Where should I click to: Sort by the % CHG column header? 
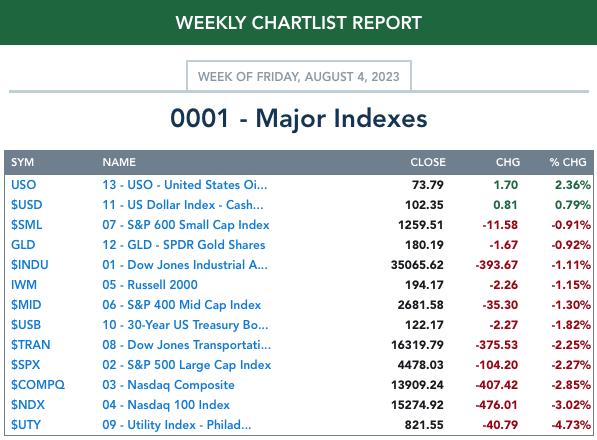(568, 162)
